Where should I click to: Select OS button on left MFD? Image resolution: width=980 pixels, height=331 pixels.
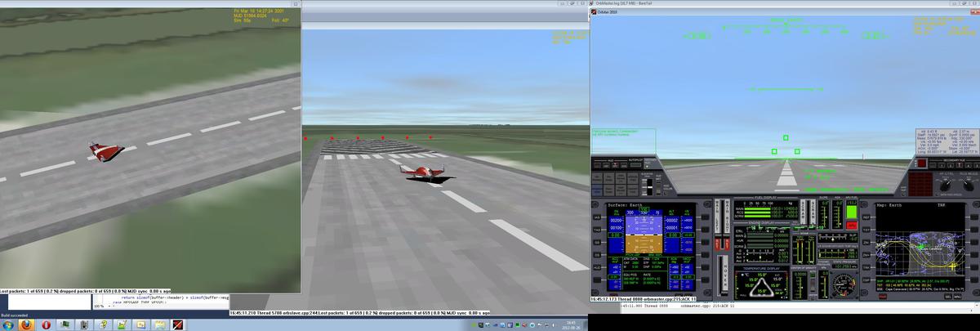(x=597, y=255)
